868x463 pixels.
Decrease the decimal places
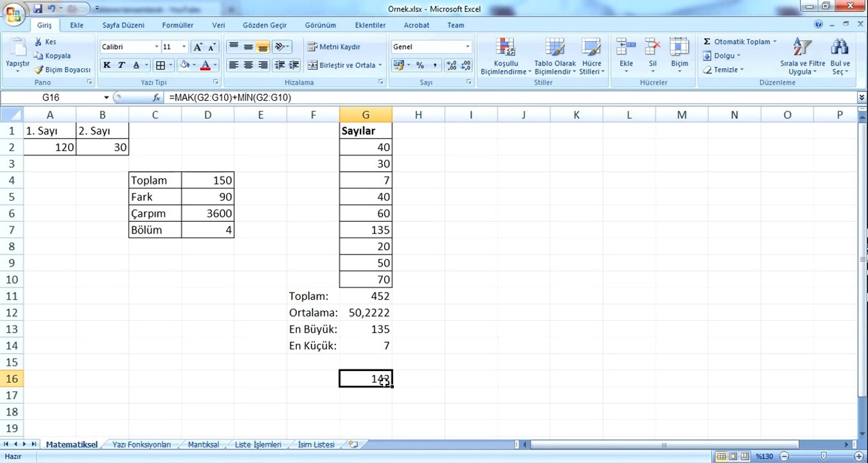point(466,65)
